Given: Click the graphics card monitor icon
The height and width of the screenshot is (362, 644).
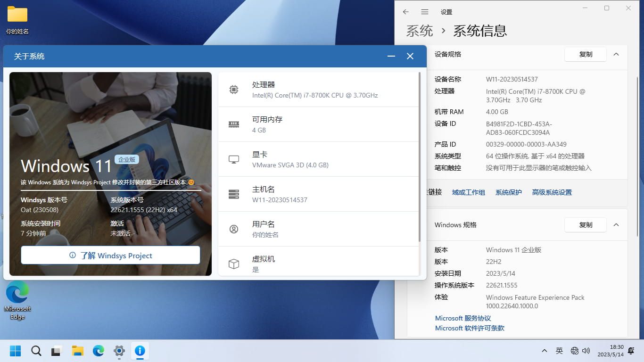Looking at the screenshot, I should pos(234,159).
